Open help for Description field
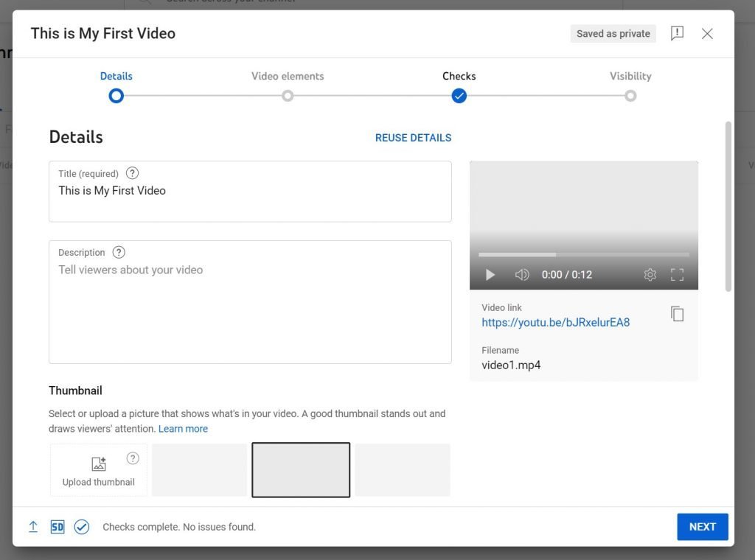Screen dimensions: 755x560 click(x=119, y=252)
